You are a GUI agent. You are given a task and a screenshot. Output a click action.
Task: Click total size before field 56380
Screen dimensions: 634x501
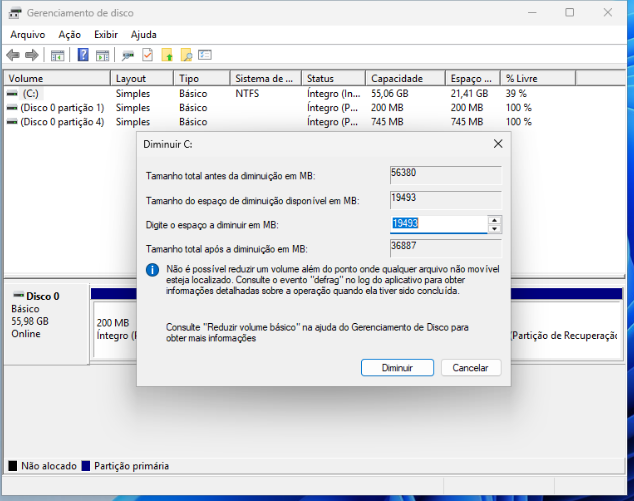446,175
